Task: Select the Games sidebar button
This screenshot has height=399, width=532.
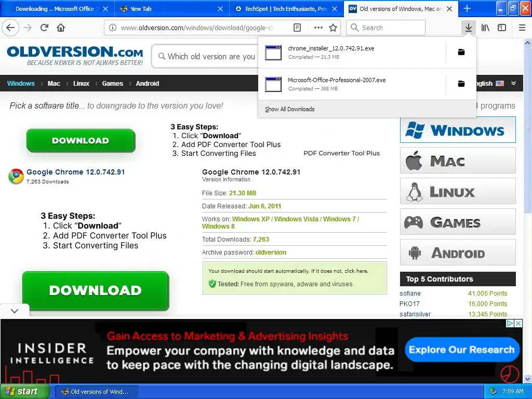Action: tap(458, 222)
